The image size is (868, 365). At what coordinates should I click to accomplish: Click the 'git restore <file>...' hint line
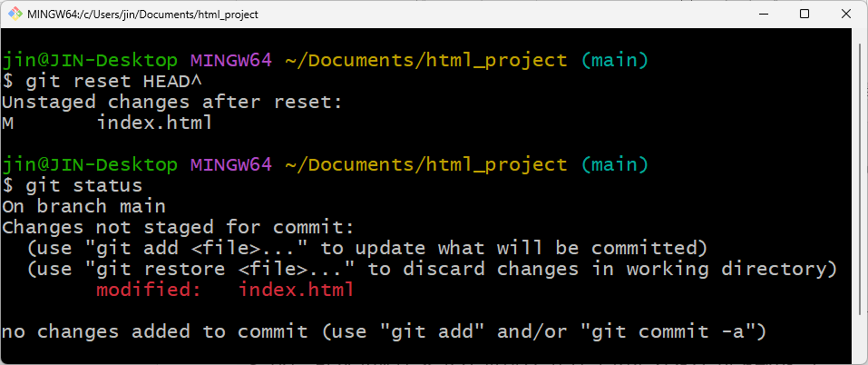pyautogui.click(x=432, y=269)
